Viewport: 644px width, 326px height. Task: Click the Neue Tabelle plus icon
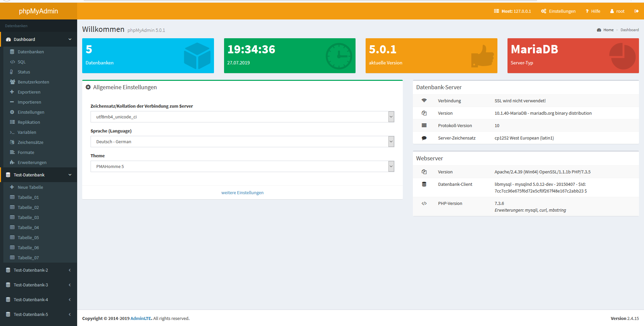click(x=12, y=187)
